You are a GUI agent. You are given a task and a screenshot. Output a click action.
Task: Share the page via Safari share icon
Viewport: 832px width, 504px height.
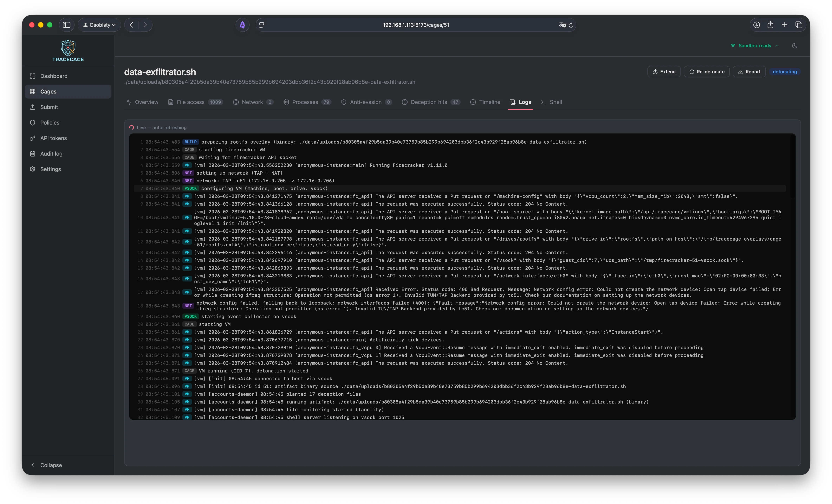click(770, 25)
